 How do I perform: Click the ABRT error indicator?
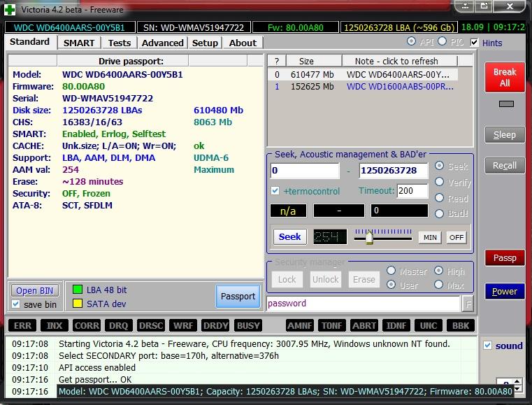tap(364, 325)
